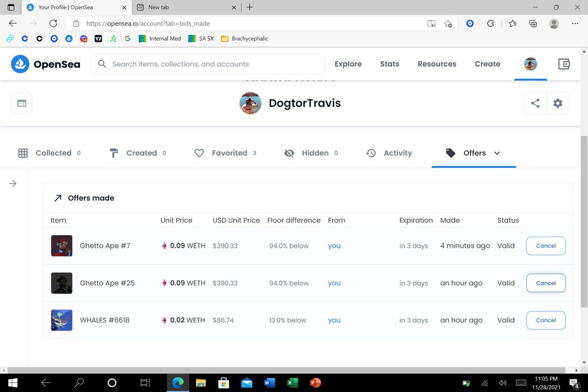Open the Explore menu

click(348, 64)
